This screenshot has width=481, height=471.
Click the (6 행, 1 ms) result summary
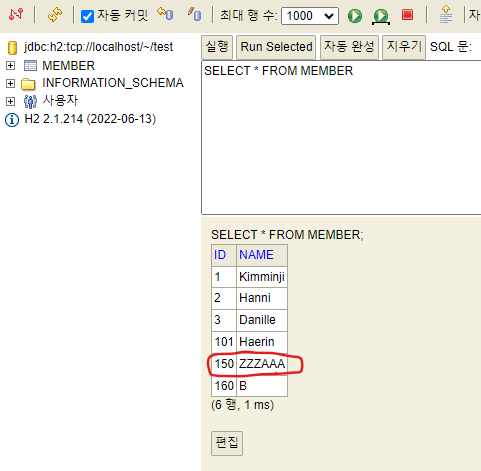[x=242, y=405]
